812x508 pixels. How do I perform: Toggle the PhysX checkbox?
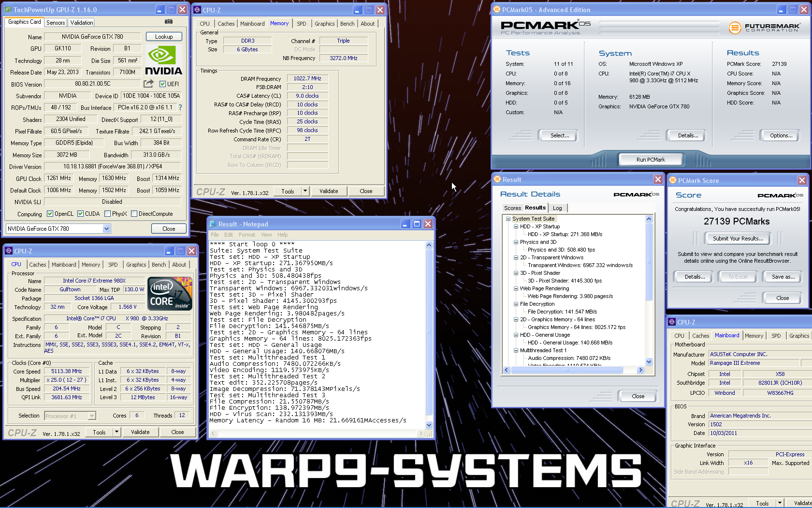[x=107, y=213]
